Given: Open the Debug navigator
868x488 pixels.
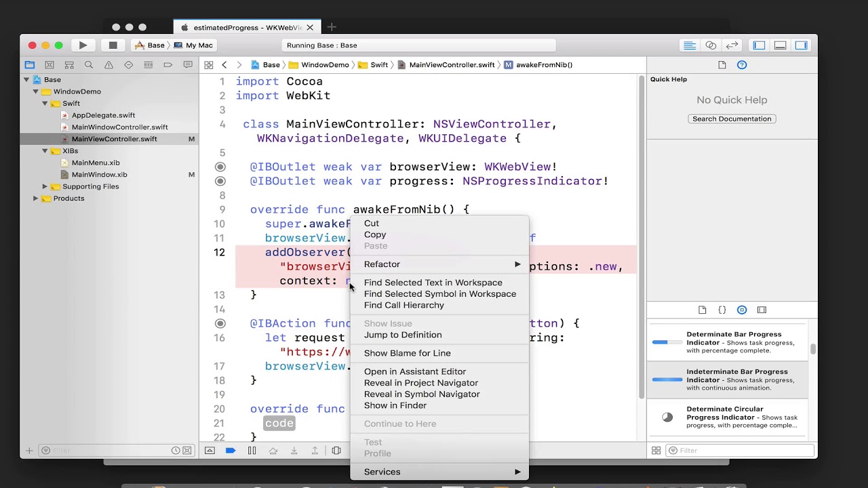Looking at the screenshot, I should (x=148, y=65).
